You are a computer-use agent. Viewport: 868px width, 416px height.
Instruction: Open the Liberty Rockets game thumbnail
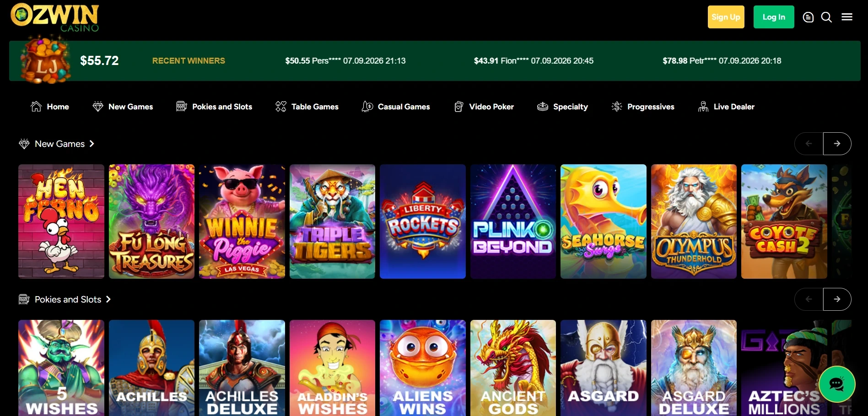pos(423,222)
